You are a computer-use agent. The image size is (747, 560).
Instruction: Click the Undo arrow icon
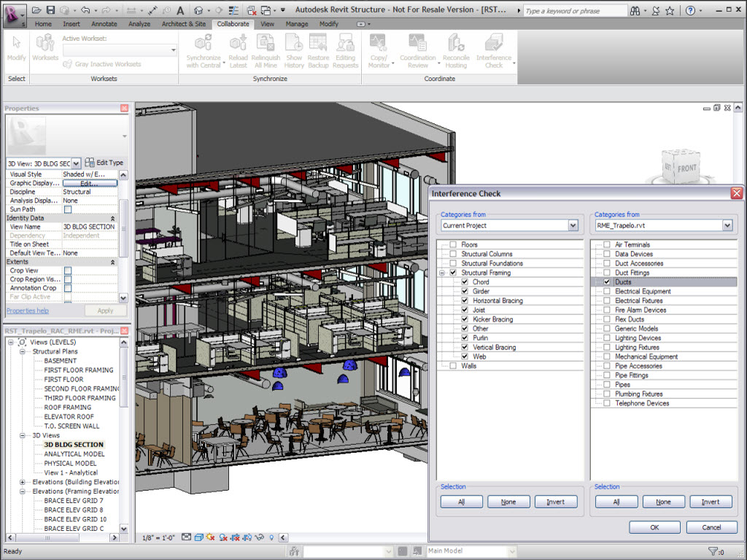tap(85, 10)
